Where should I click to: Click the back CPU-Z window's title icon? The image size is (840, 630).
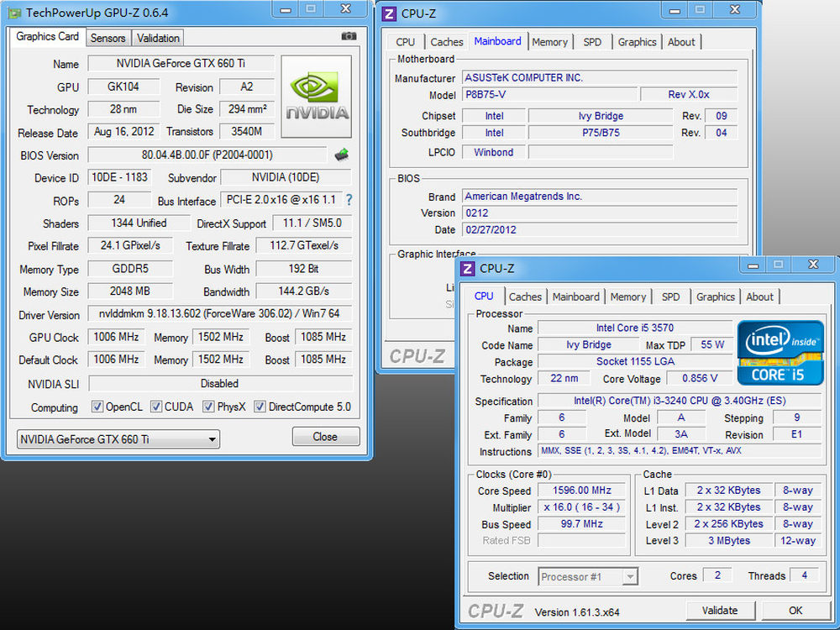pos(390,13)
